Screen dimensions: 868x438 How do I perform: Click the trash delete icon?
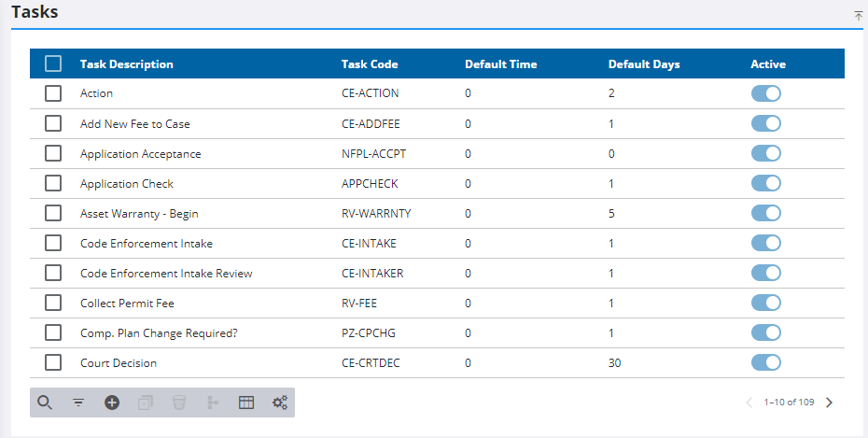tap(179, 403)
